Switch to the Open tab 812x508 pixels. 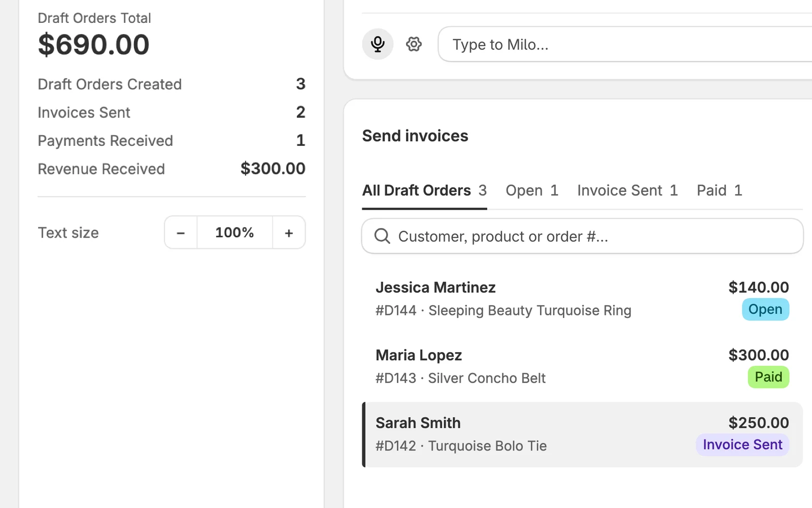click(532, 190)
